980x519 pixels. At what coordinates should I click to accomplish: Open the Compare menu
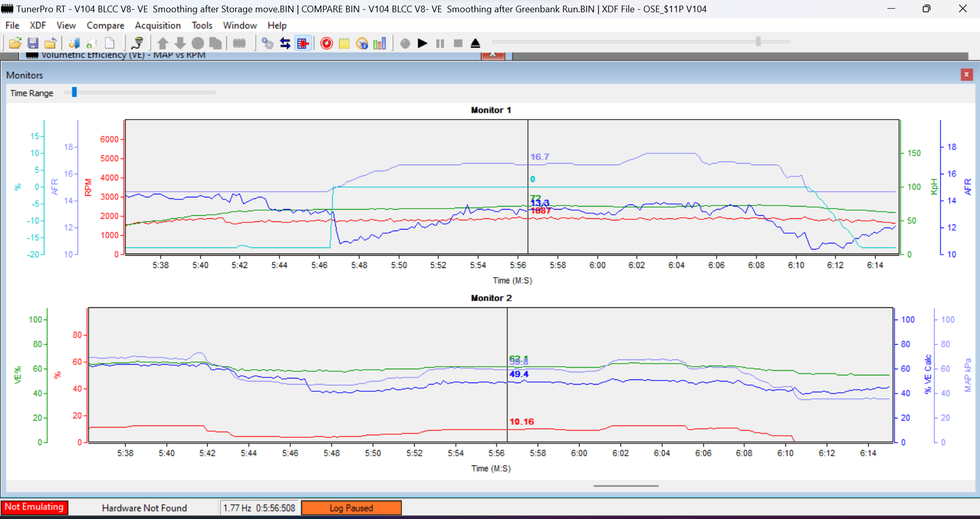[x=105, y=26]
